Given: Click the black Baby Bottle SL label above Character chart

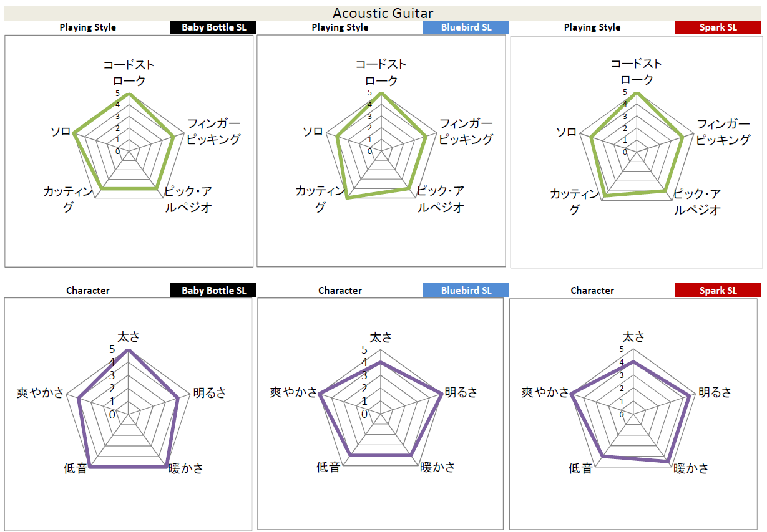Looking at the screenshot, I should pyautogui.click(x=213, y=291).
